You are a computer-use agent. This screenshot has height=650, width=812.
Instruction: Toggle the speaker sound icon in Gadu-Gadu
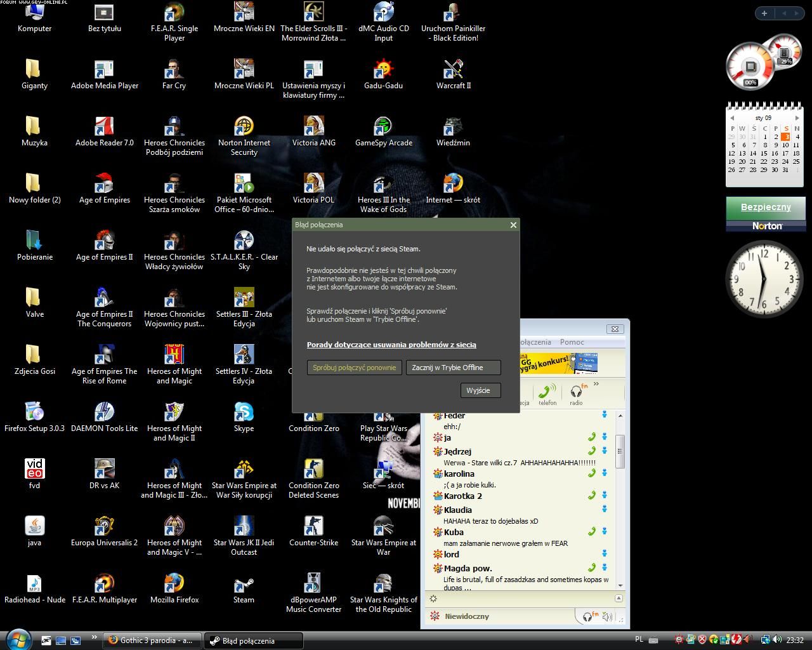point(607,616)
